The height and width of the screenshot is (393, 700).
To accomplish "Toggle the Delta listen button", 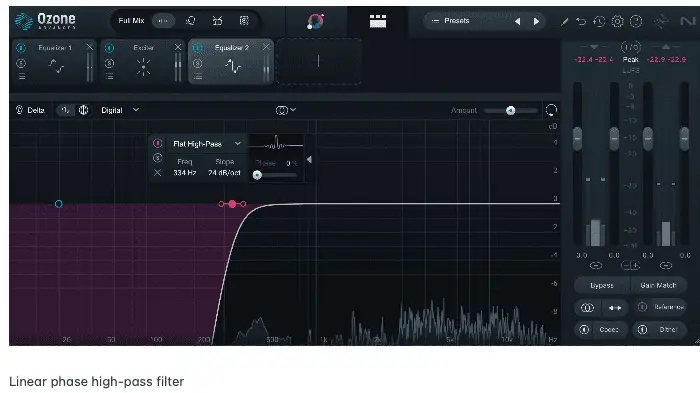I will [30, 110].
